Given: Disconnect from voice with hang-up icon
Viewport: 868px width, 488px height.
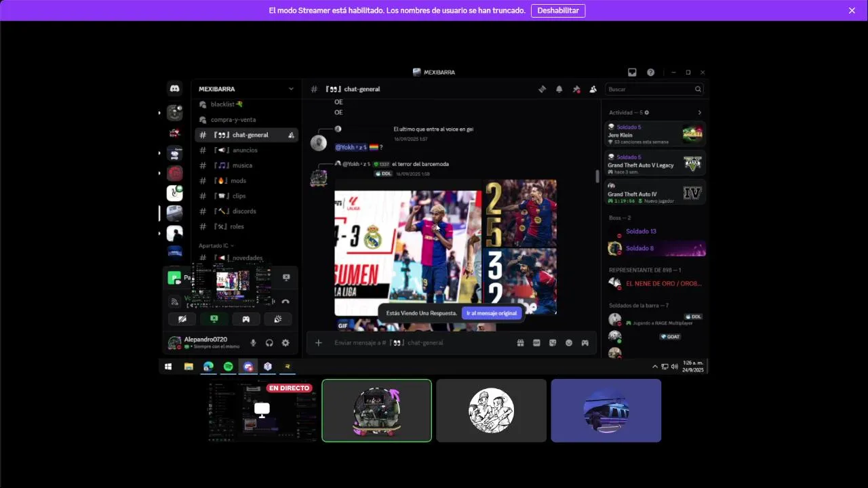Looking at the screenshot, I should coord(285,302).
